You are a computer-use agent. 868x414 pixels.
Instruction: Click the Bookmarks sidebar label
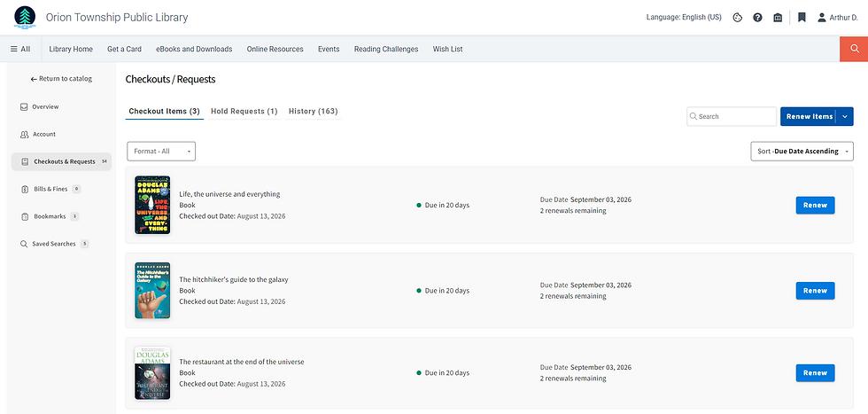pyautogui.click(x=50, y=216)
